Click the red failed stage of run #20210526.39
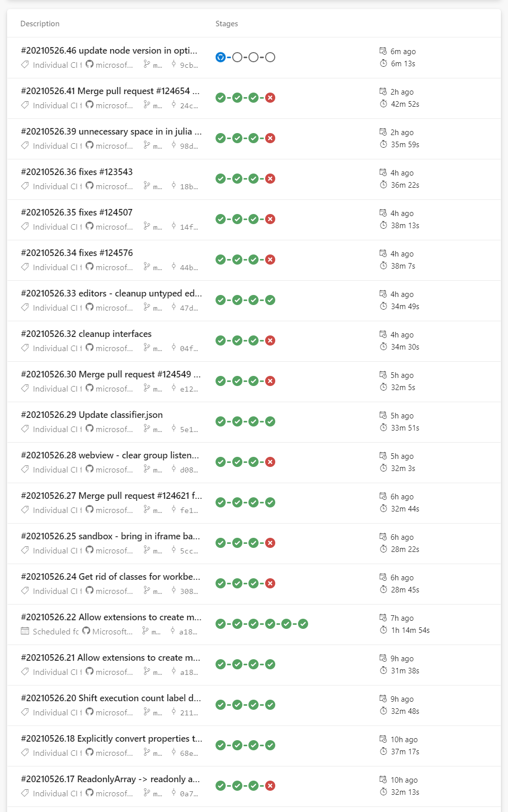 click(270, 138)
